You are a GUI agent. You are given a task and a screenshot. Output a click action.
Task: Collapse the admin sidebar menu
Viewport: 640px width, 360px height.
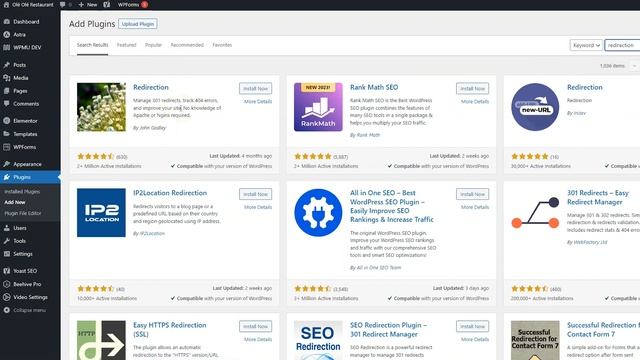[29, 310]
